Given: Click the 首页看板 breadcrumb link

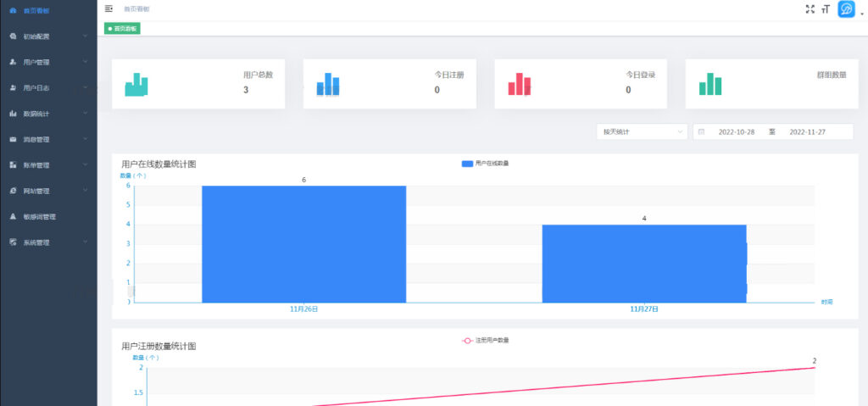Looking at the screenshot, I should 136,8.
